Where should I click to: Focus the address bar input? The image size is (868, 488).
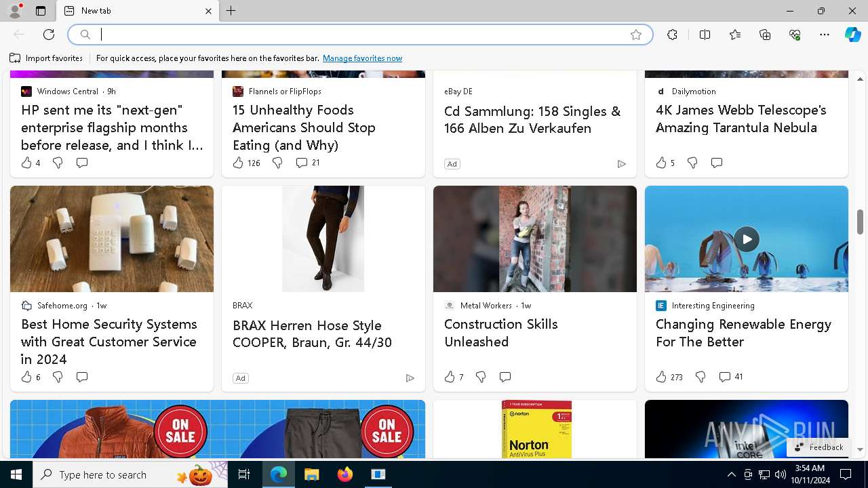tap(359, 35)
